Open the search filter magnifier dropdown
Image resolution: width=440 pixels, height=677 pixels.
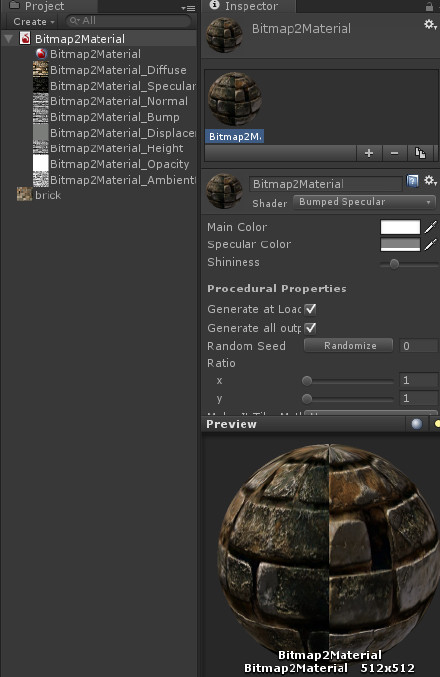tap(75, 21)
